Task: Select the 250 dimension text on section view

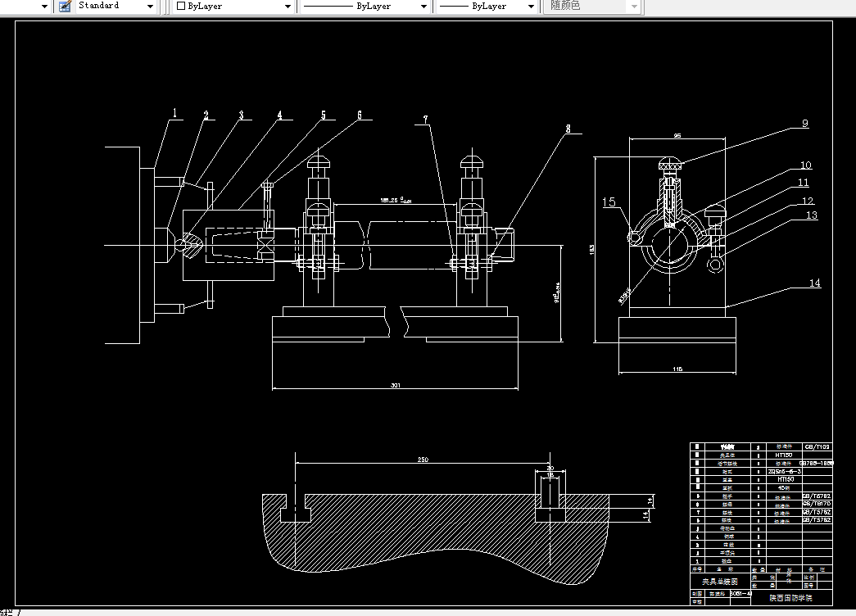Action: point(423,460)
